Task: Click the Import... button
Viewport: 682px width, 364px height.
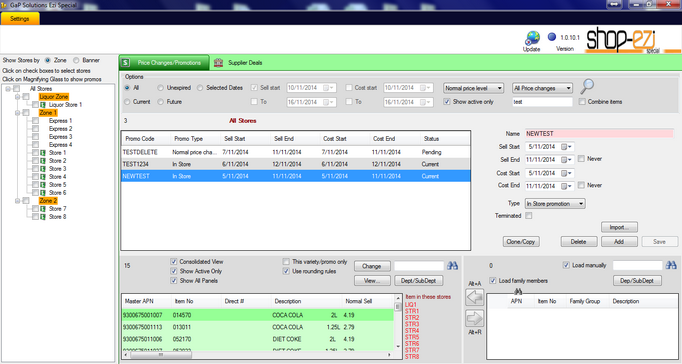Action: (x=619, y=227)
